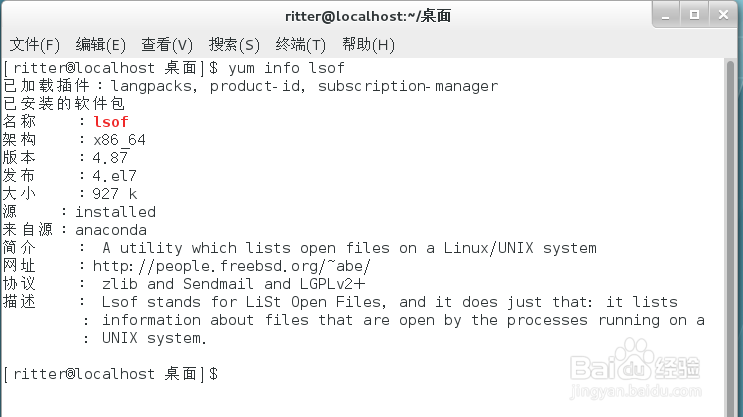Click the size value 927 k
Image resolution: width=743 pixels, height=417 pixels.
[x=114, y=194]
